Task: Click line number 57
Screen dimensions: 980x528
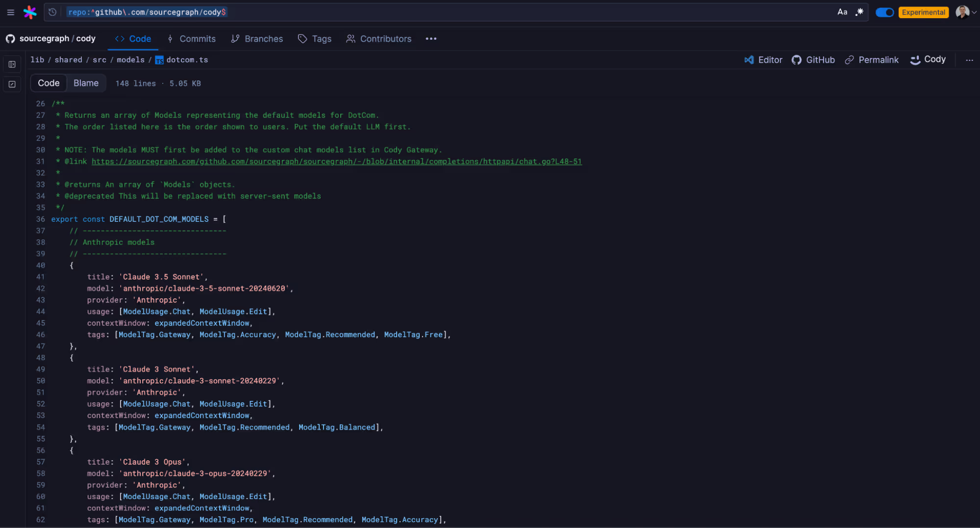Action: pyautogui.click(x=40, y=462)
